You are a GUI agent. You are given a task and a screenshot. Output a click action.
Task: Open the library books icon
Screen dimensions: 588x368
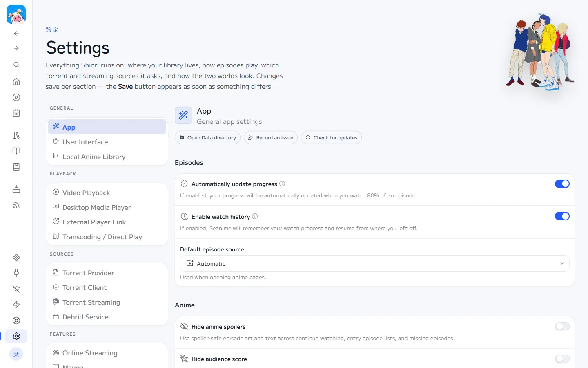[x=16, y=135]
